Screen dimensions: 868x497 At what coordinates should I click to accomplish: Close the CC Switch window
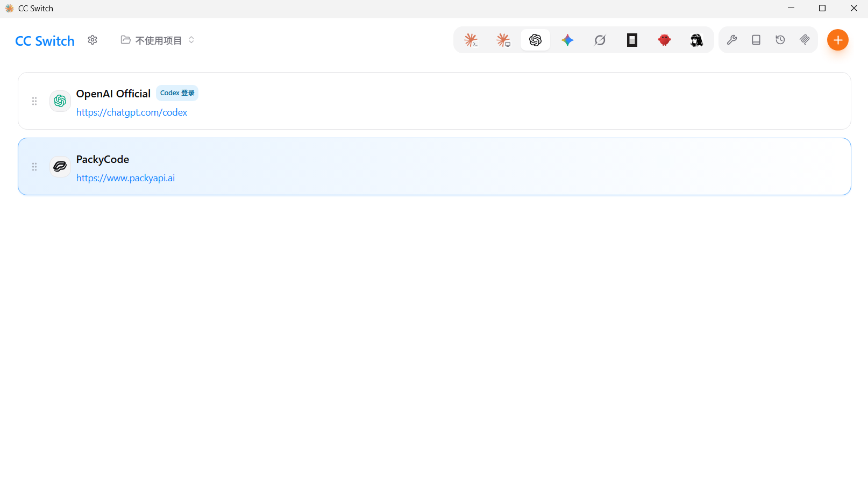coord(853,8)
